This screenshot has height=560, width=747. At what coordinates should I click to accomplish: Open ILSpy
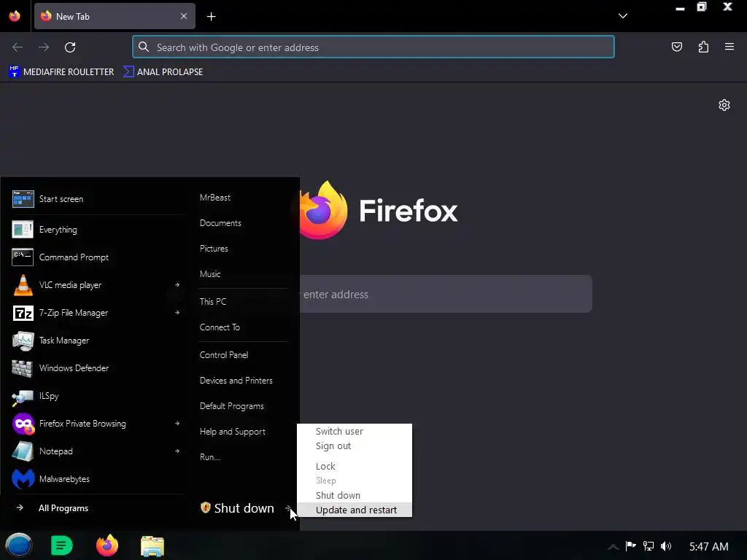point(97,396)
